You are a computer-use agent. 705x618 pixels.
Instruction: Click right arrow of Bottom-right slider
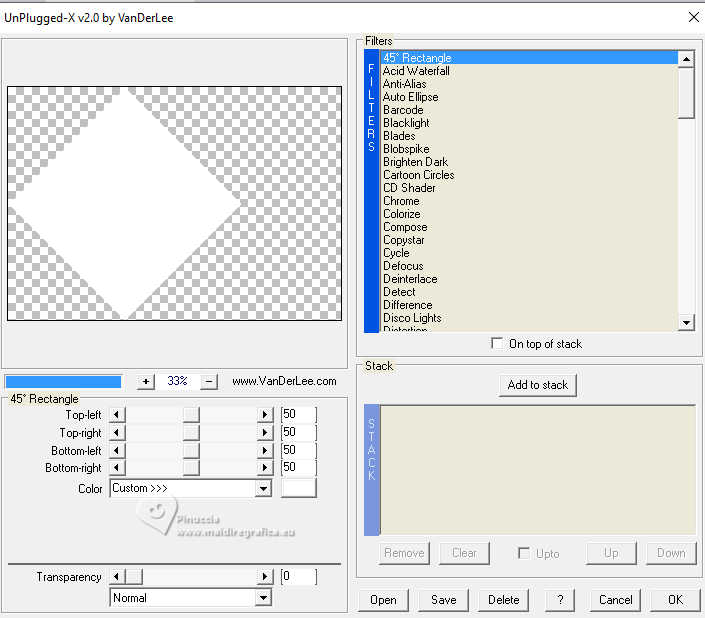click(x=265, y=468)
